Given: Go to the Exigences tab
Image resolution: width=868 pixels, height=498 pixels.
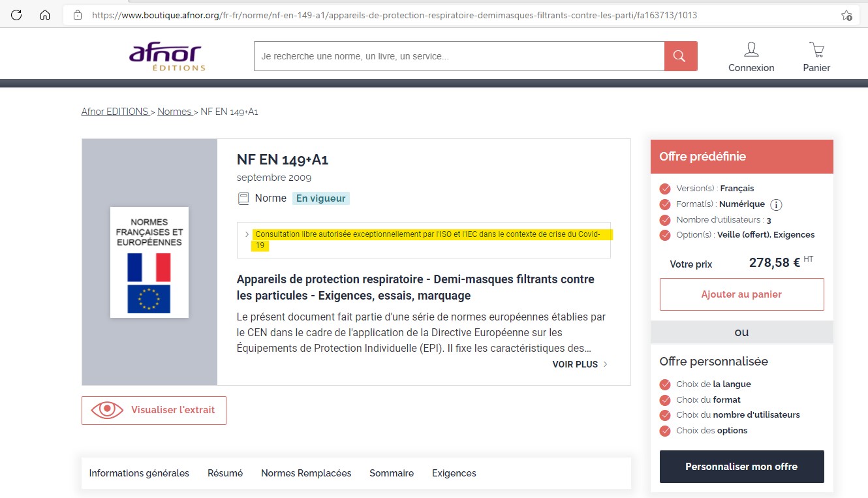Looking at the screenshot, I should click(454, 473).
